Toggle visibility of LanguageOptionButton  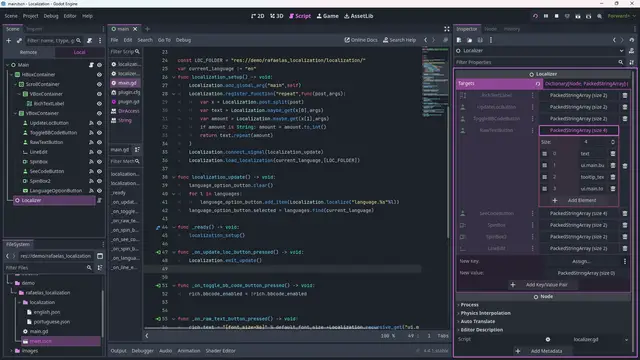point(99,191)
